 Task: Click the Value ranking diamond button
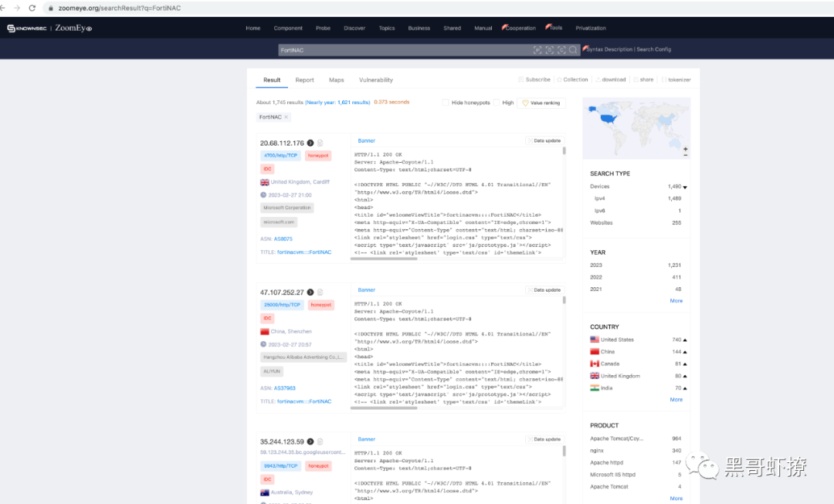pyautogui.click(x=541, y=103)
